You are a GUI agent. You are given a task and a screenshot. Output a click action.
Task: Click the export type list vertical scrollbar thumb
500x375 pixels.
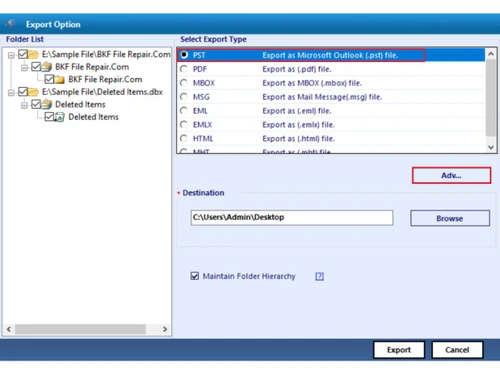[491, 98]
